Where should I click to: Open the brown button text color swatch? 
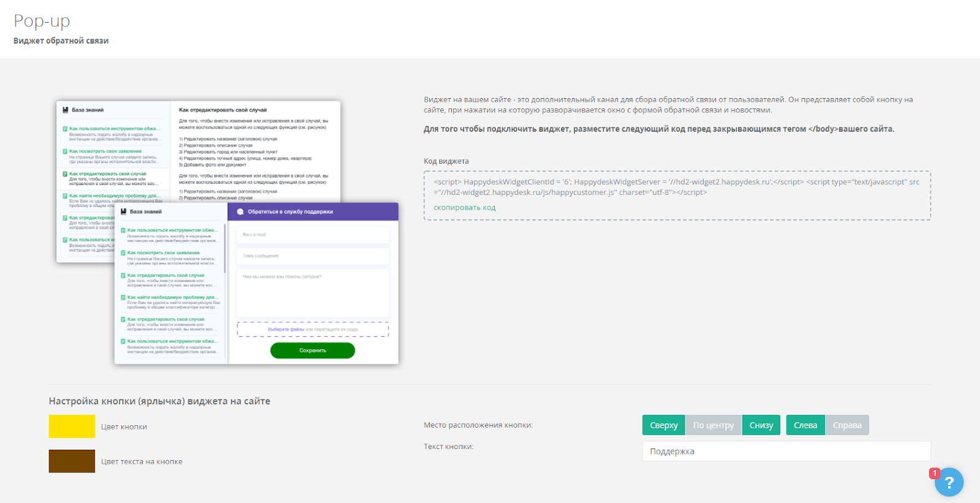pyautogui.click(x=72, y=461)
